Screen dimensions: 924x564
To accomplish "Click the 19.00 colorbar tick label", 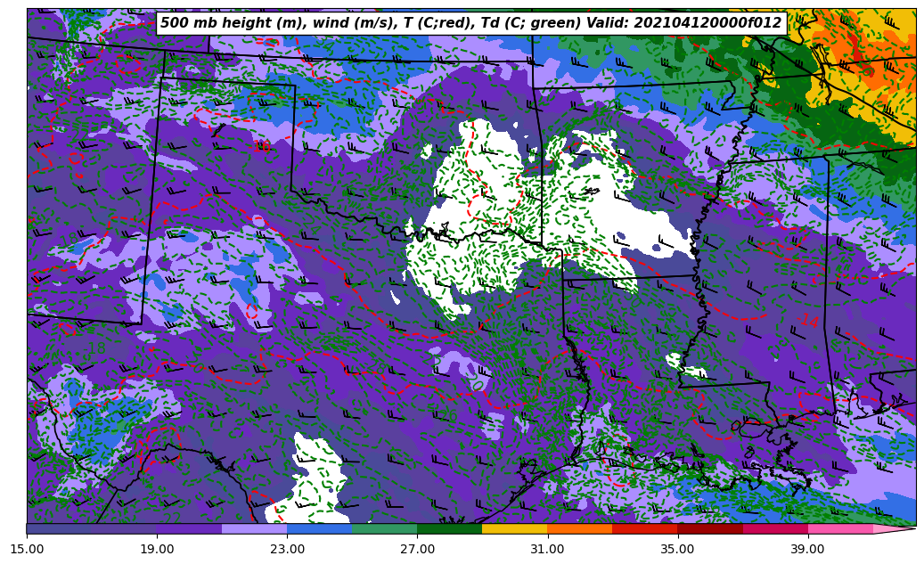I will [157, 549].
